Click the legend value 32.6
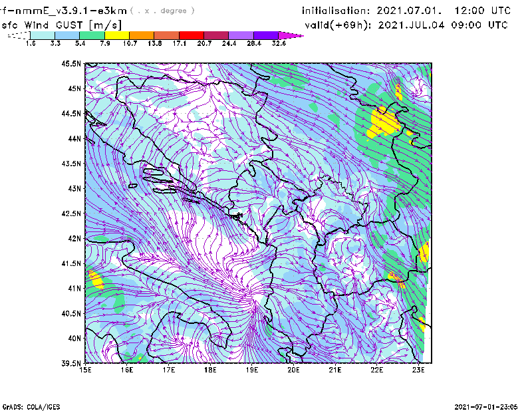This screenshot has height=411, width=532. click(x=279, y=43)
